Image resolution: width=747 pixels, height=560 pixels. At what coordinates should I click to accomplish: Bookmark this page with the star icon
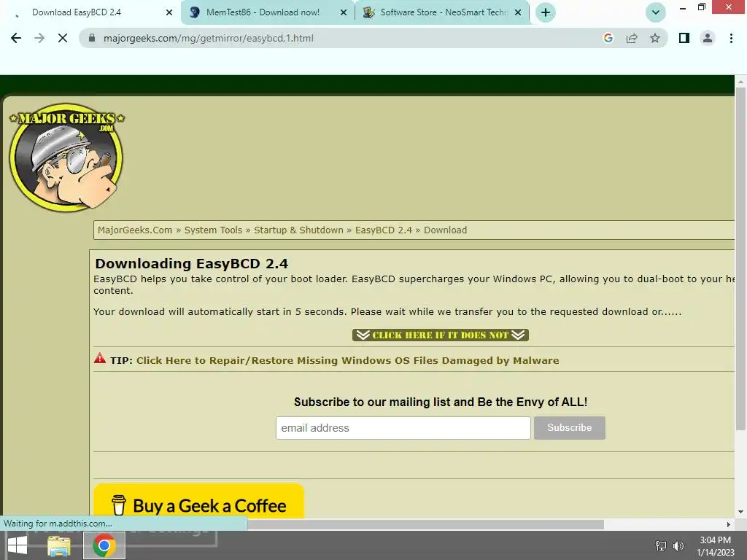655,38
